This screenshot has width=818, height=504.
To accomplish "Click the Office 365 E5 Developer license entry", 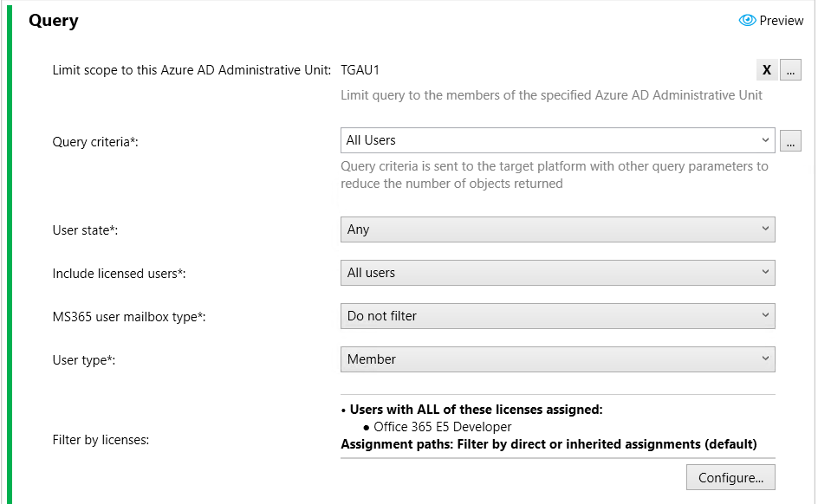I will point(443,427).
